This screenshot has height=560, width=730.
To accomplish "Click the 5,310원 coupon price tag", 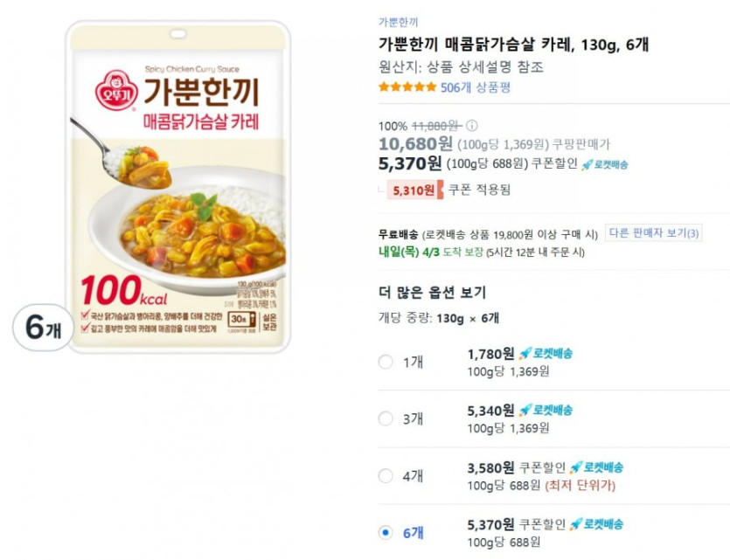I will click(415, 190).
